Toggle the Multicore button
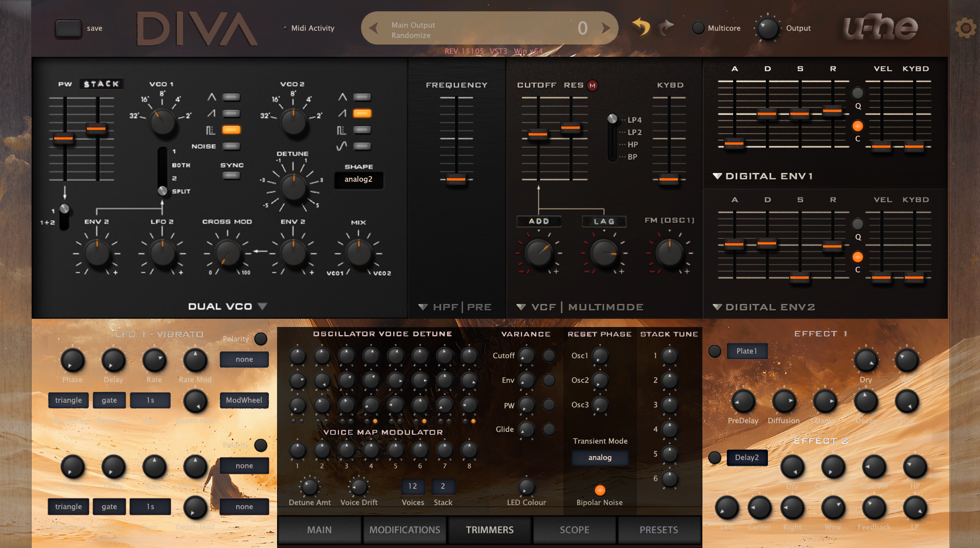This screenshot has width=980, height=548. tap(698, 28)
